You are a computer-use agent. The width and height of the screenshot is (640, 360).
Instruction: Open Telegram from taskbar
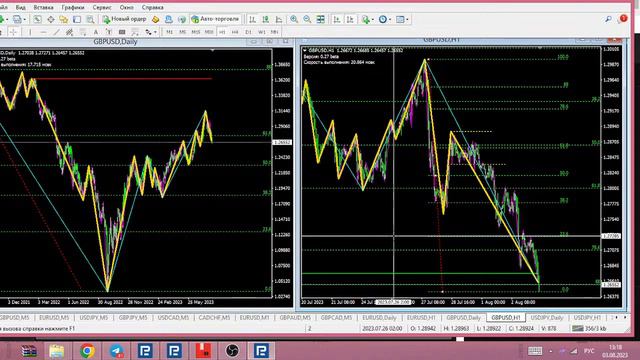point(116,351)
